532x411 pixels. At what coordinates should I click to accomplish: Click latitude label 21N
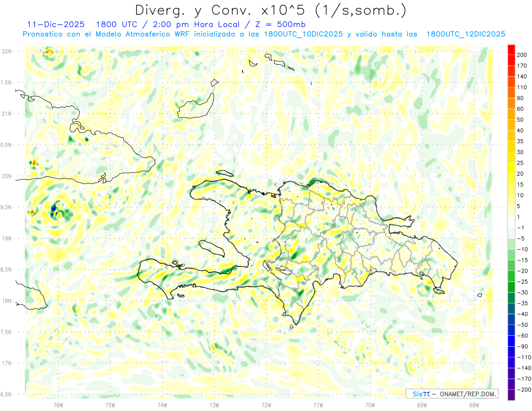click(x=7, y=114)
